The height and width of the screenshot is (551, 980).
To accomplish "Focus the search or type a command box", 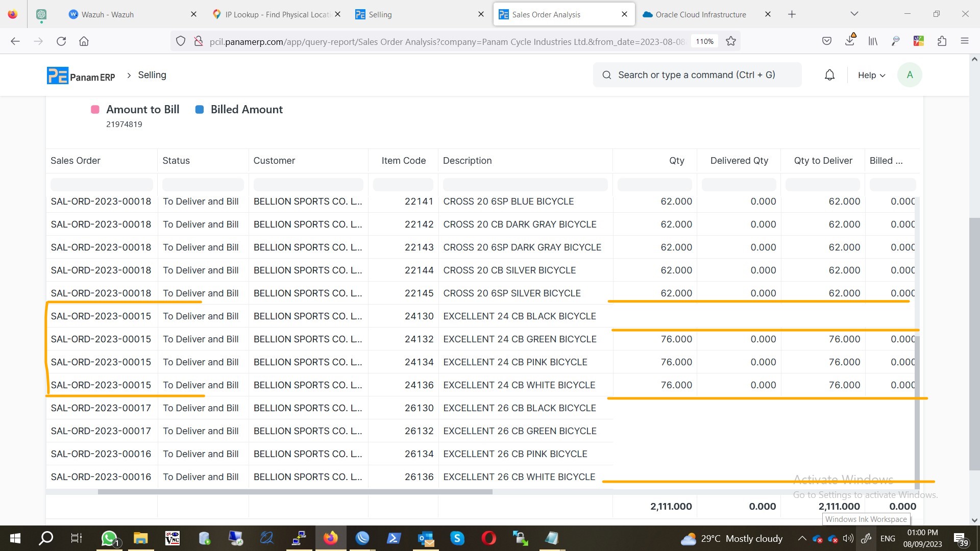I will 697,75.
